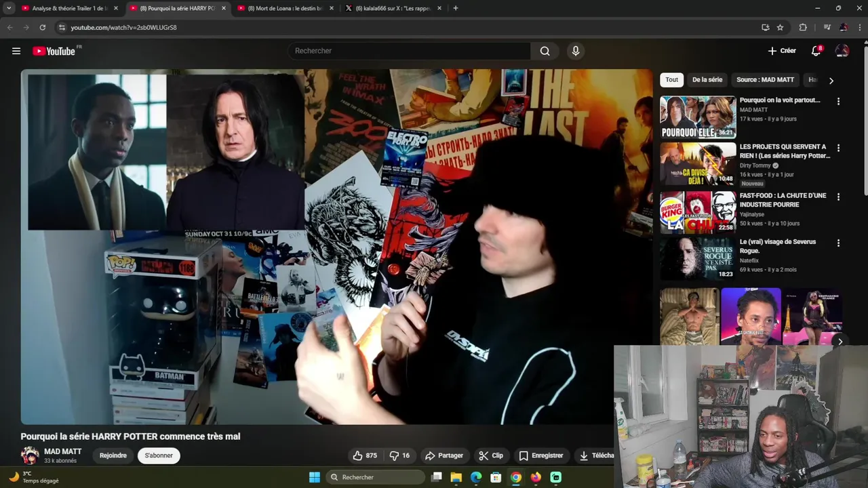868x488 pixels.
Task: Show more filter chips with arrow
Action: point(831,80)
